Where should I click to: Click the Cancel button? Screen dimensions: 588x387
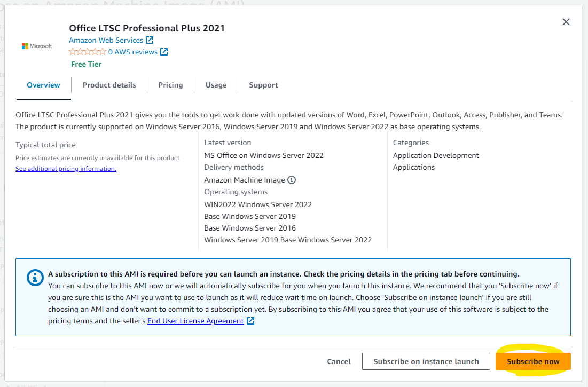pyautogui.click(x=339, y=361)
